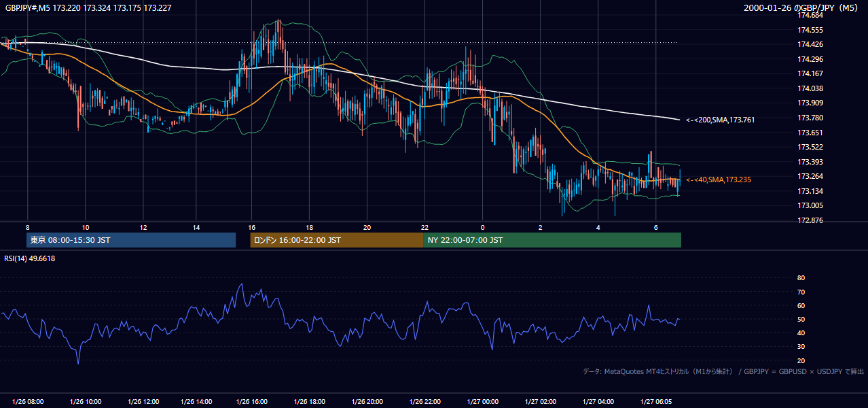Click hour label 22 under the price chart

[424, 227]
